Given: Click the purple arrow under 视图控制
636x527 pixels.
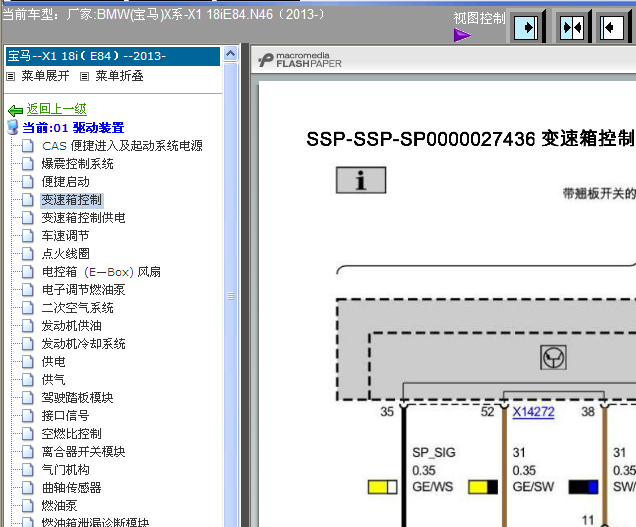Looking at the screenshot, I should [x=462, y=35].
